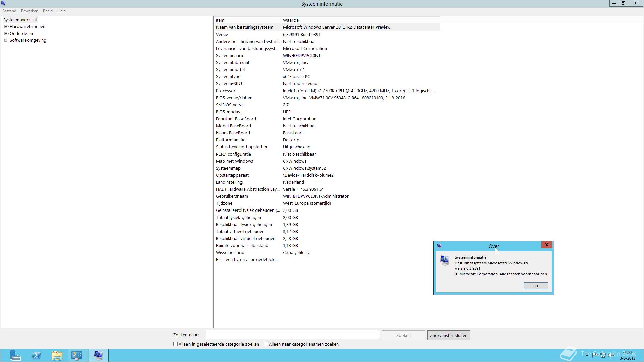The width and height of the screenshot is (644, 362).
Task: Open the Beeld menu
Action: click(x=48, y=11)
